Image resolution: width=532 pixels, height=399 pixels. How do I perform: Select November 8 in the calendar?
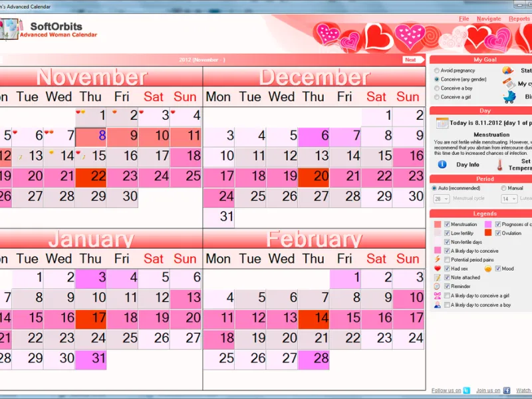91,137
